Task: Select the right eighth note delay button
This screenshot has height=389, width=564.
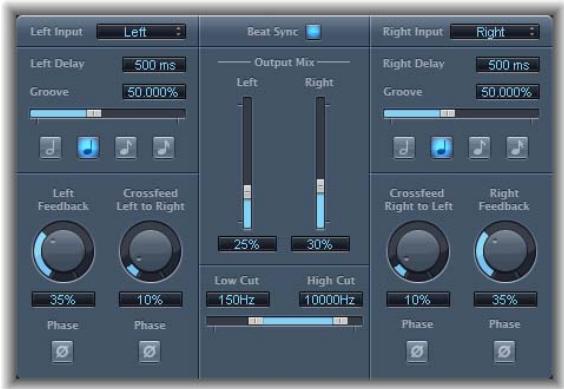Action: [479, 147]
